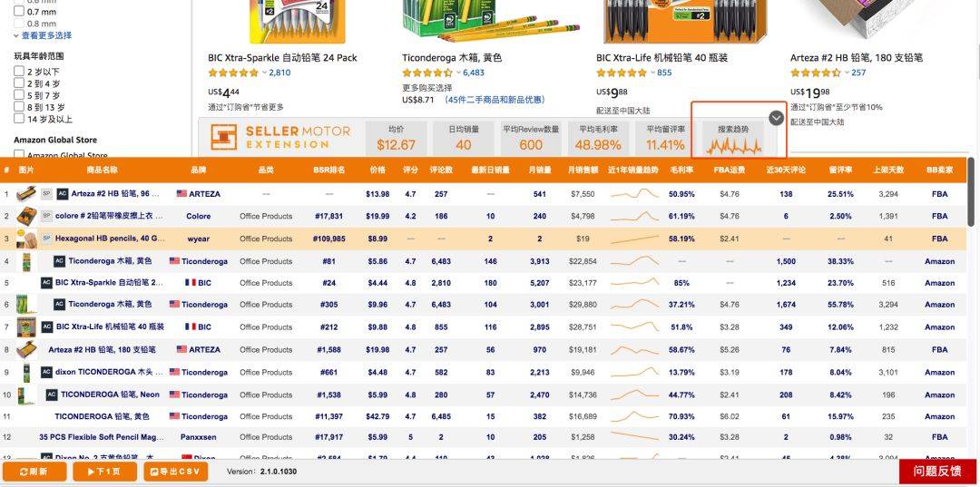Screen dimensions: 980x487
Task: Open the 45件二手商品和新品优惠 link
Action: coord(495,100)
